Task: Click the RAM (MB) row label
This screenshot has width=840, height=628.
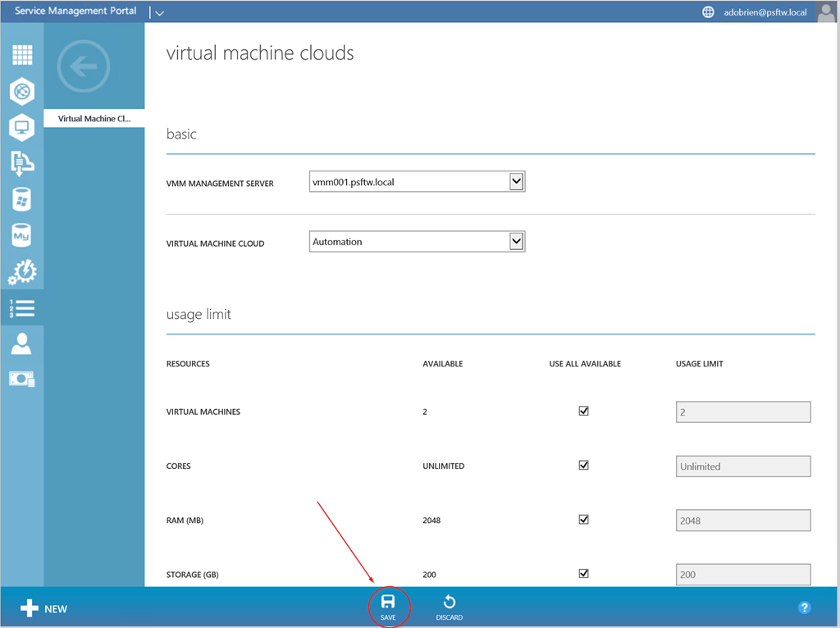Action: pos(185,521)
